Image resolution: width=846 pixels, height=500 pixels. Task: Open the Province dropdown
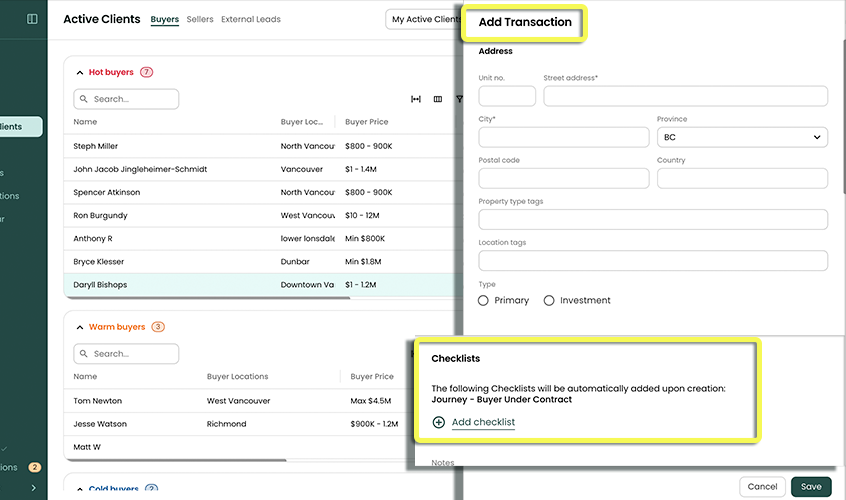(742, 137)
